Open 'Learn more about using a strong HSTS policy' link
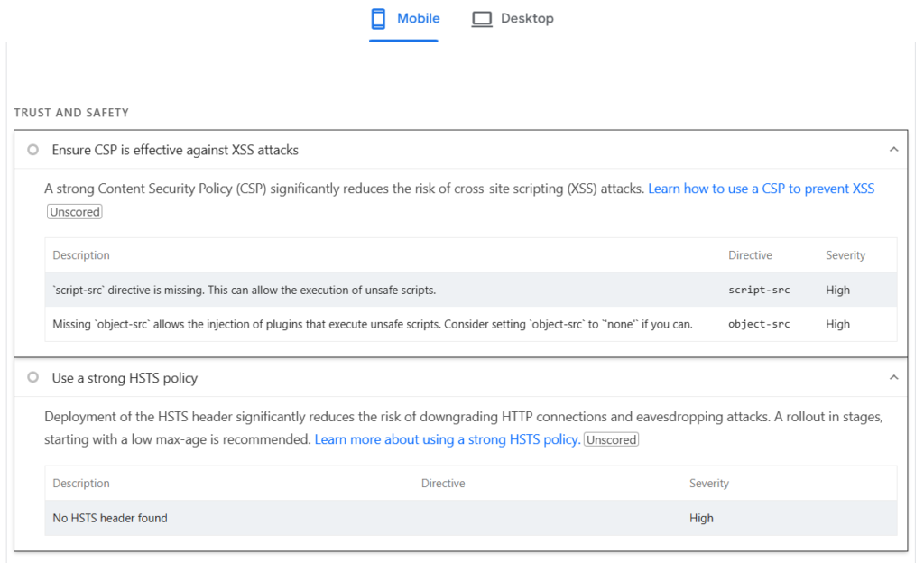Screen dimensions: 924x563 446,439
